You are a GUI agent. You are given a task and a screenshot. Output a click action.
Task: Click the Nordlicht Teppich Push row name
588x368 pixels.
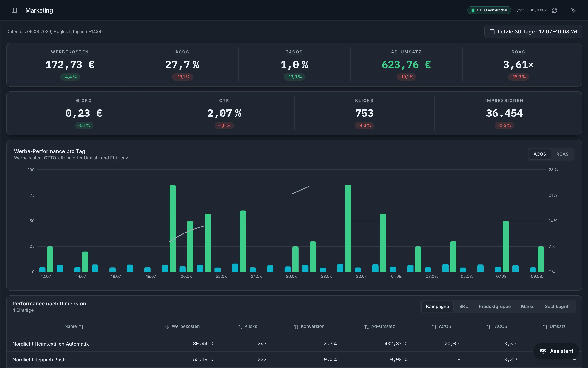coord(39,360)
